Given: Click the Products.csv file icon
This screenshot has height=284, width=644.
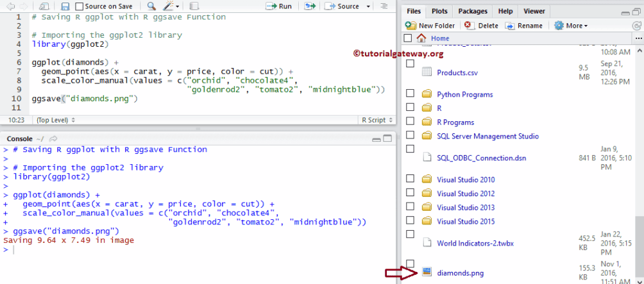Looking at the screenshot, I should pyautogui.click(x=427, y=72).
